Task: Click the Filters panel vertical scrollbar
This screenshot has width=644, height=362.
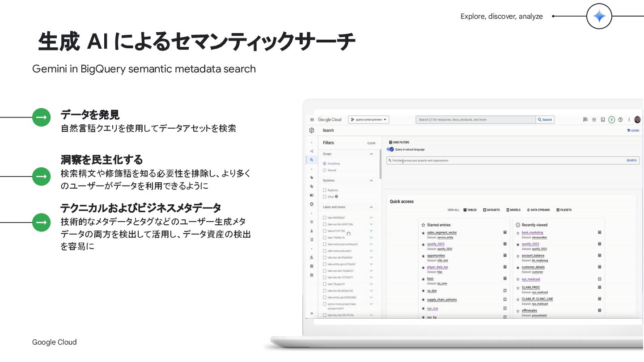Action: (380, 164)
